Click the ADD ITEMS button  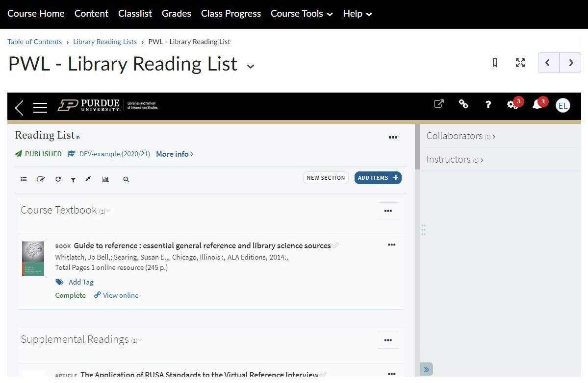tap(378, 178)
